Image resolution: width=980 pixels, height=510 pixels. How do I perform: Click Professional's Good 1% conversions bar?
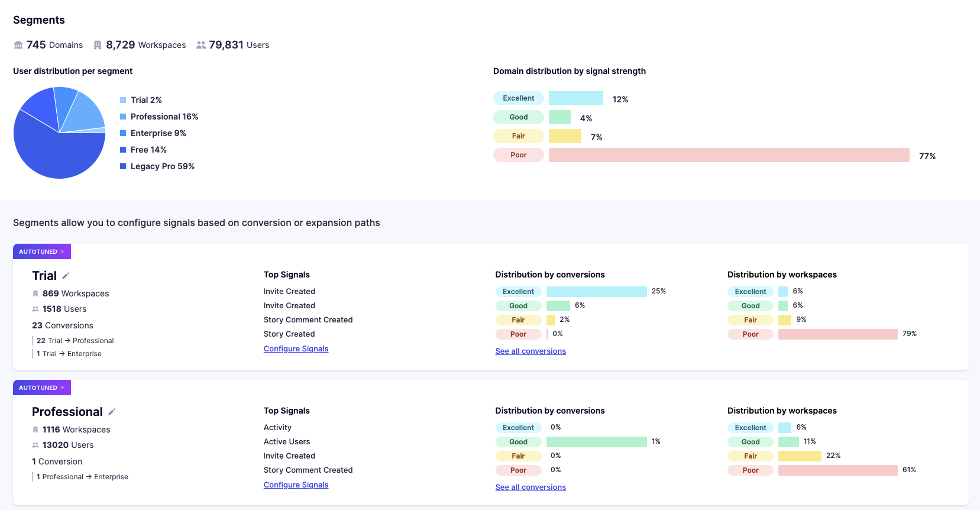click(597, 442)
